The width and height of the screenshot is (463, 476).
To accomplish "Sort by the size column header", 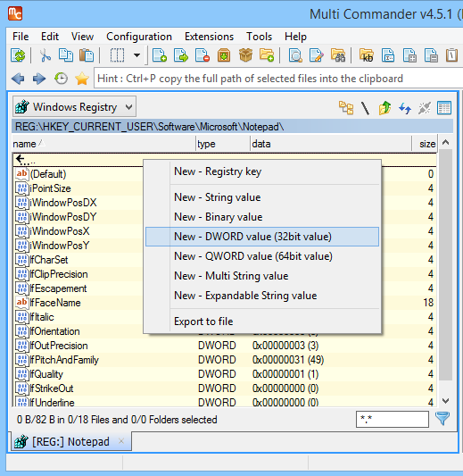I will click(x=425, y=144).
